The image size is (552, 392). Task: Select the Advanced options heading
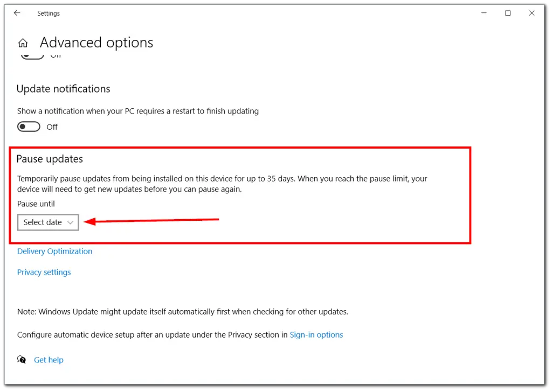point(96,43)
